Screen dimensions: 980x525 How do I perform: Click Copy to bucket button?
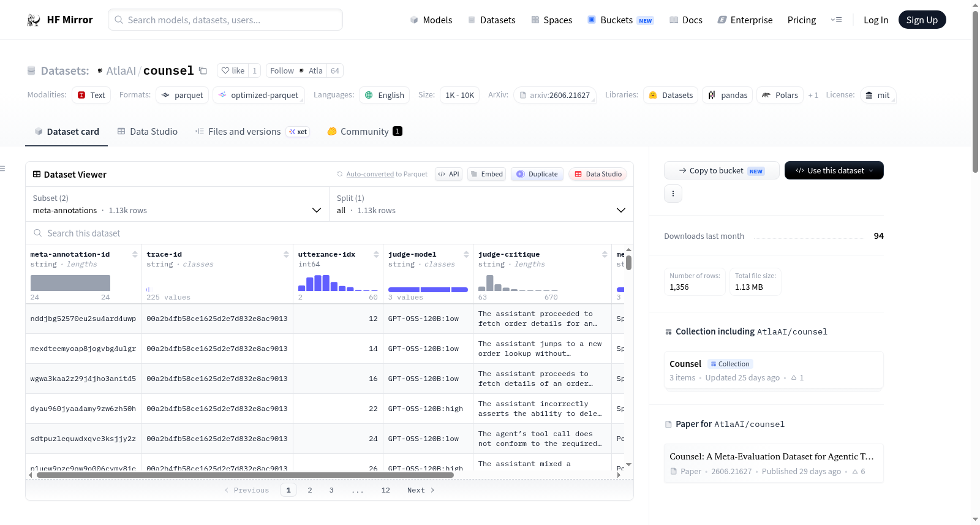pyautogui.click(x=722, y=170)
